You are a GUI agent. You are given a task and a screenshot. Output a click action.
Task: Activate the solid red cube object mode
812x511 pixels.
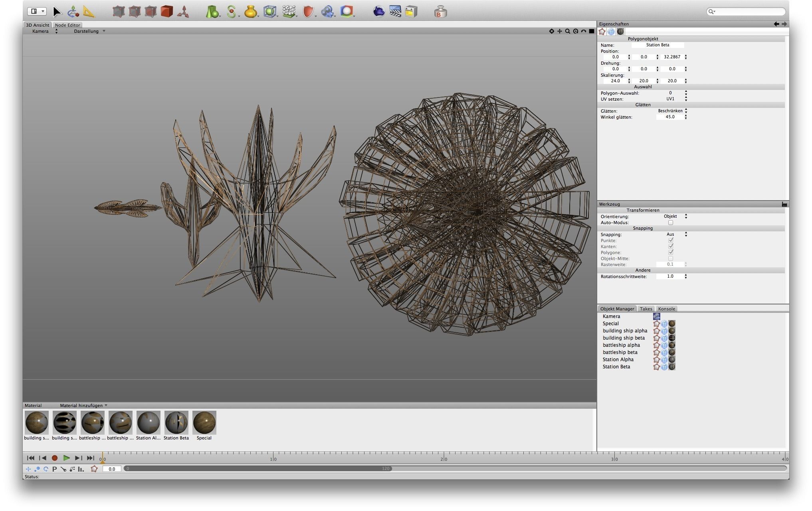pyautogui.click(x=166, y=12)
